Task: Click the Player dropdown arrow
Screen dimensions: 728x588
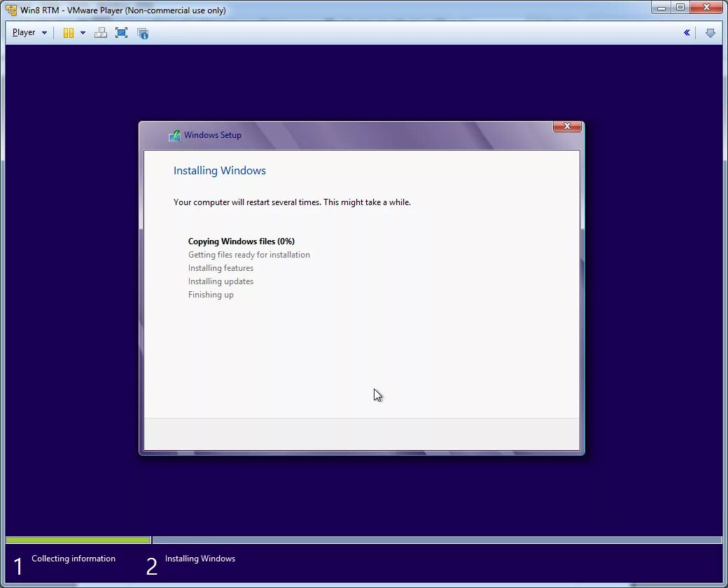Action: coord(45,33)
